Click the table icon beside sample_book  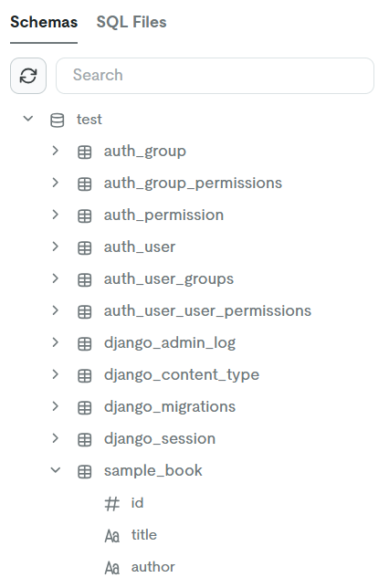(84, 472)
